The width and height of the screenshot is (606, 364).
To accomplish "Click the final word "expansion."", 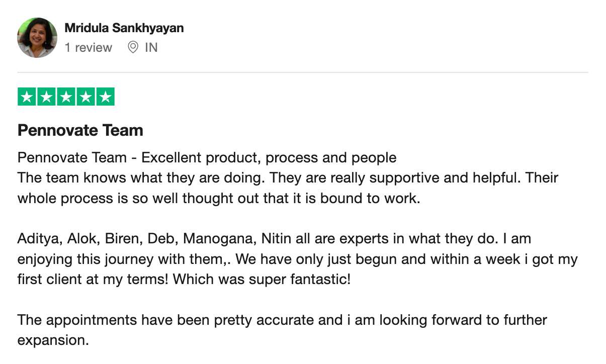I will [x=53, y=340].
